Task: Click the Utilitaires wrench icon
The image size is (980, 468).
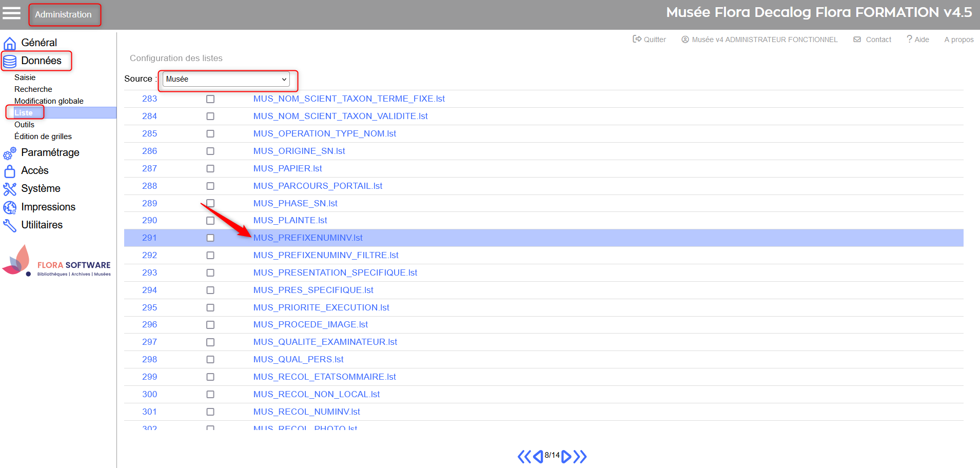Action: (10, 225)
